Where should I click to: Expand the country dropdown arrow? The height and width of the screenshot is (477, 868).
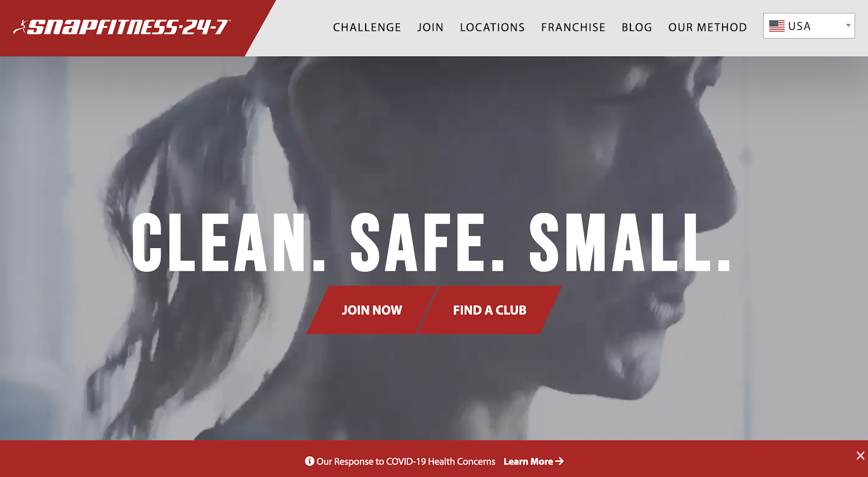848,26
